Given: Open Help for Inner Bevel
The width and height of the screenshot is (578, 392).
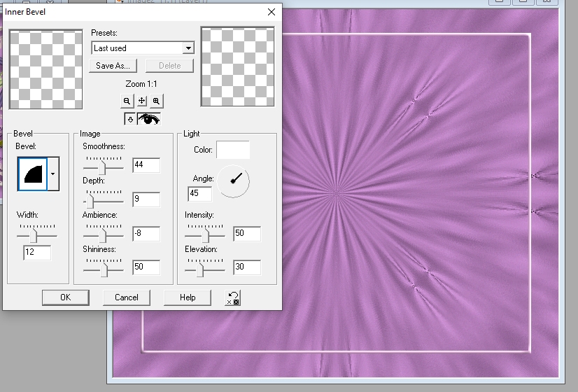Looking at the screenshot, I should [187, 297].
